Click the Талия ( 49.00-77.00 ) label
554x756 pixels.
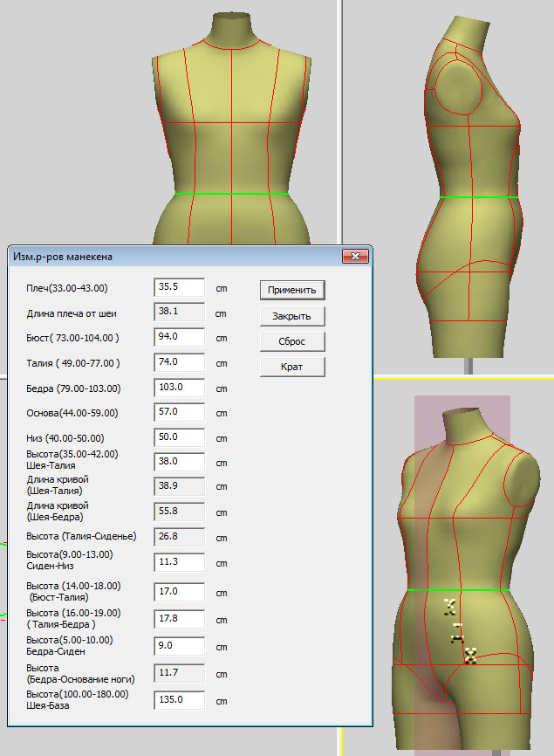pos(72,363)
